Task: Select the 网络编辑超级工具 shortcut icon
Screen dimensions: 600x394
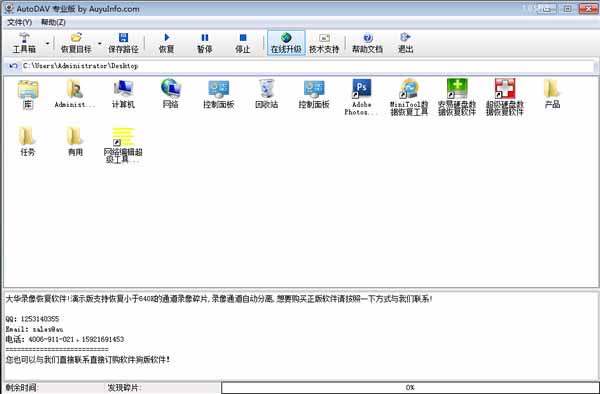Action: click(123, 145)
